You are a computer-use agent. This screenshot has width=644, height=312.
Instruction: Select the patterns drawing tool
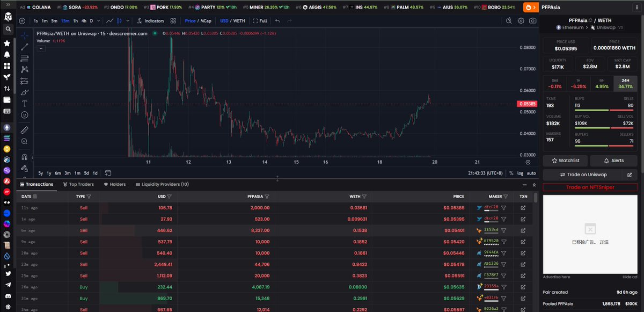(24, 69)
